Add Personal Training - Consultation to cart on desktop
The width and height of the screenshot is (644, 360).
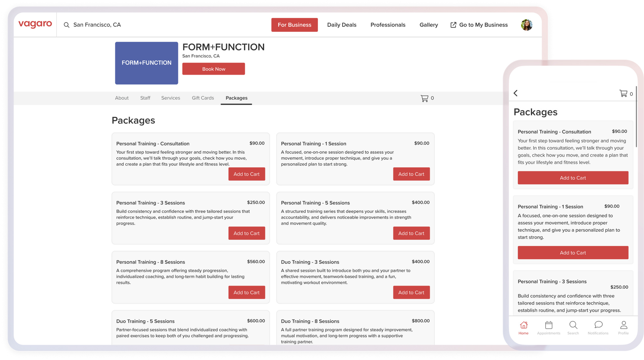(247, 174)
